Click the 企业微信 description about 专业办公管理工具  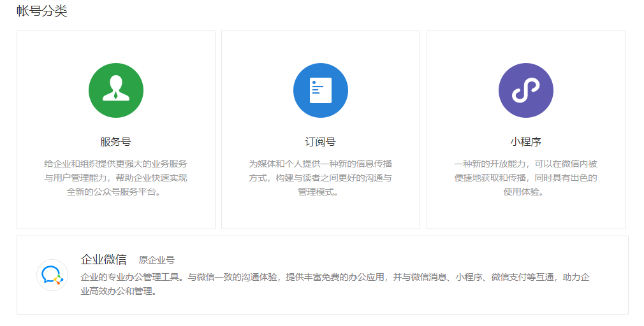335,284
